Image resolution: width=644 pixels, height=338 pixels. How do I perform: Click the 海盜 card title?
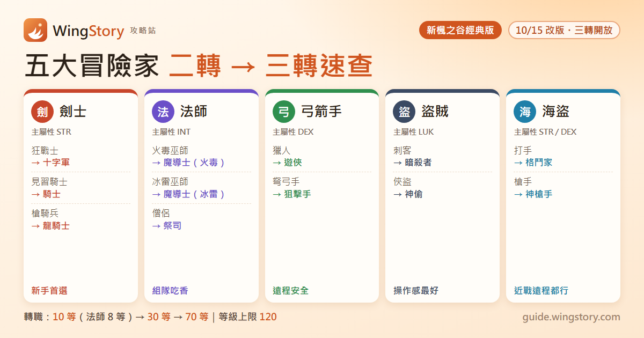pos(555,112)
